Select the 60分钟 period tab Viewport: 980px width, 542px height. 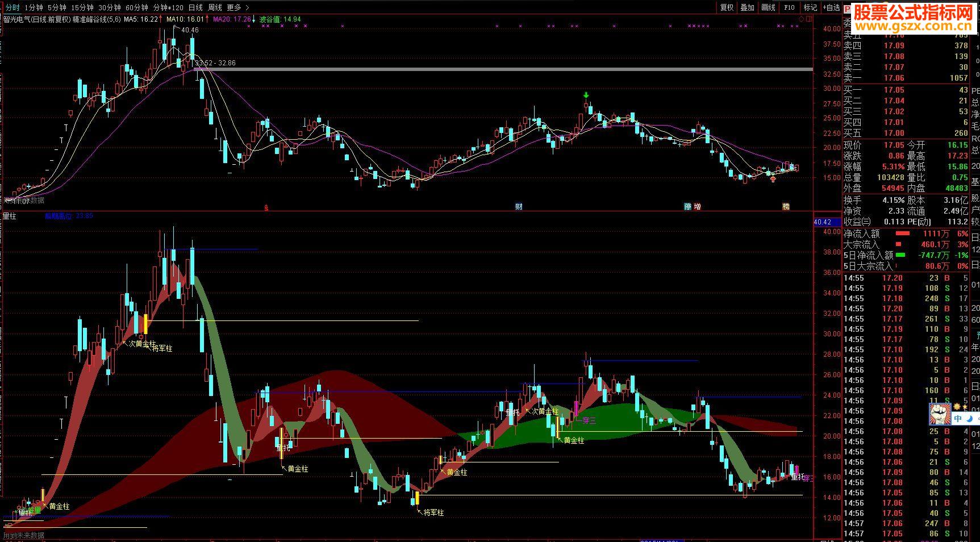point(137,7)
